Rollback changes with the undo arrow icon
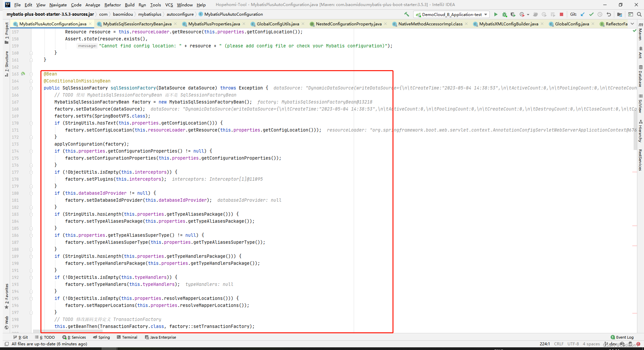644x350 pixels. (609, 14)
